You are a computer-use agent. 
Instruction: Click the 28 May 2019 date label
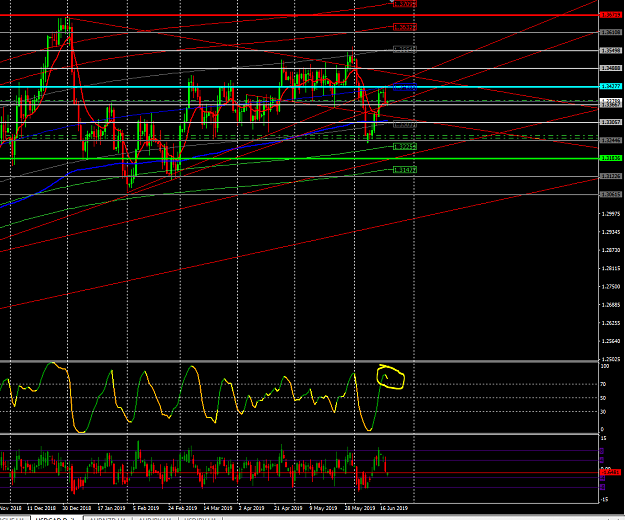pos(360,508)
